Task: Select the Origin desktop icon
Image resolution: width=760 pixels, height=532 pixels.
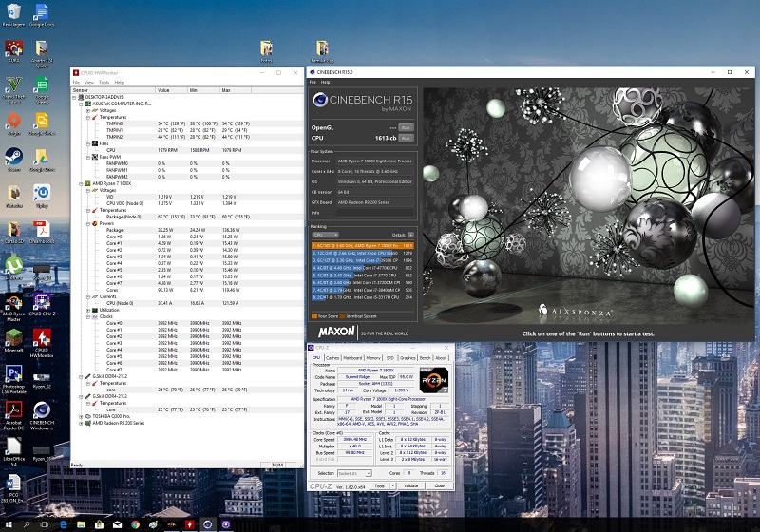Action: coord(13,124)
